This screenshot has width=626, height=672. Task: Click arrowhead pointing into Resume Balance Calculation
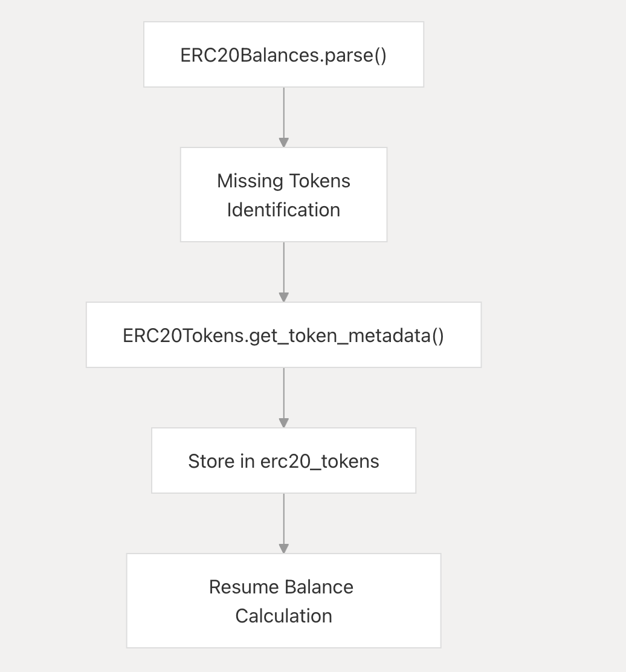[x=283, y=549]
